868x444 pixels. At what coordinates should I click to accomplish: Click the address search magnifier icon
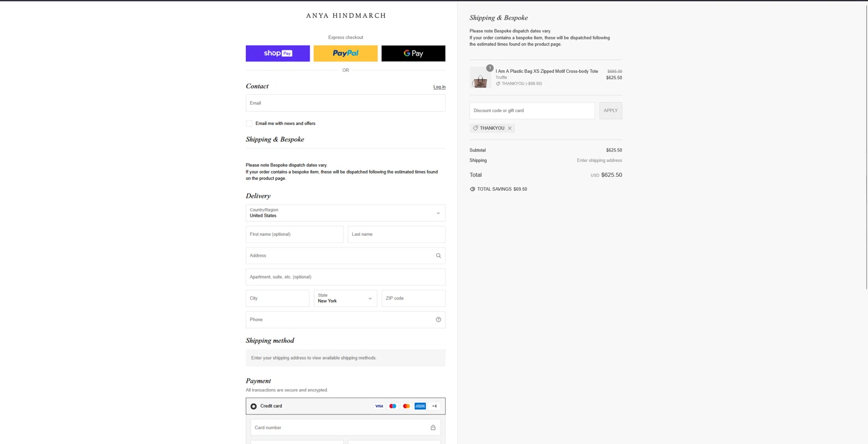439,256
